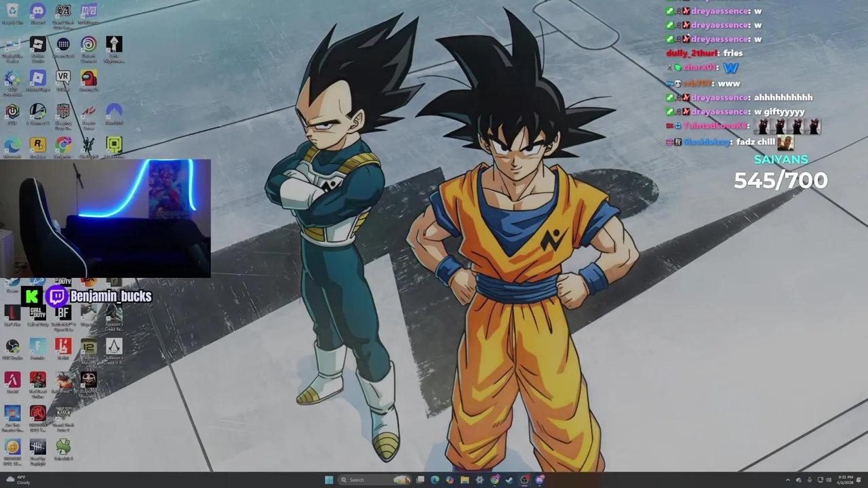Open the Battlefield BF desktop shortcut
Image resolution: width=868 pixels, height=488 pixels.
coord(63,316)
